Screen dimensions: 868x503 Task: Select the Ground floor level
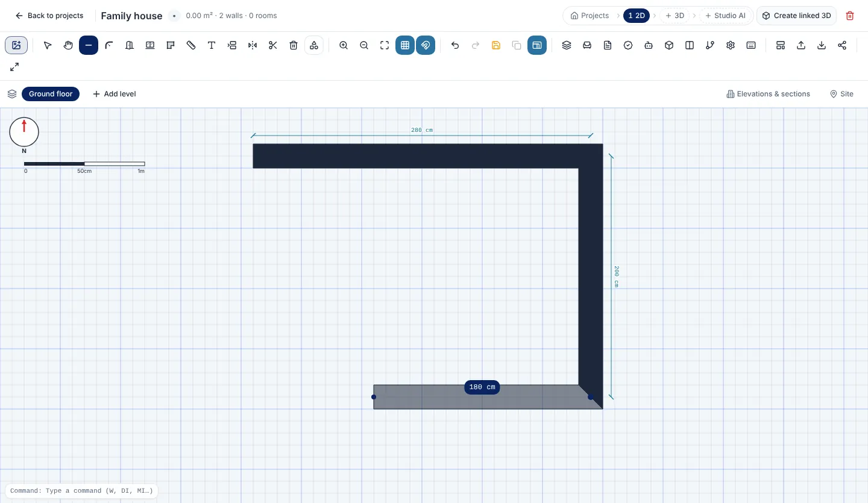51,94
